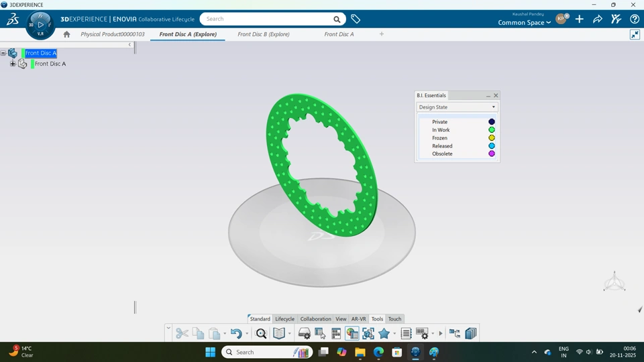Click the Paste icon in the action bar
The image size is (644, 362).
point(215,333)
